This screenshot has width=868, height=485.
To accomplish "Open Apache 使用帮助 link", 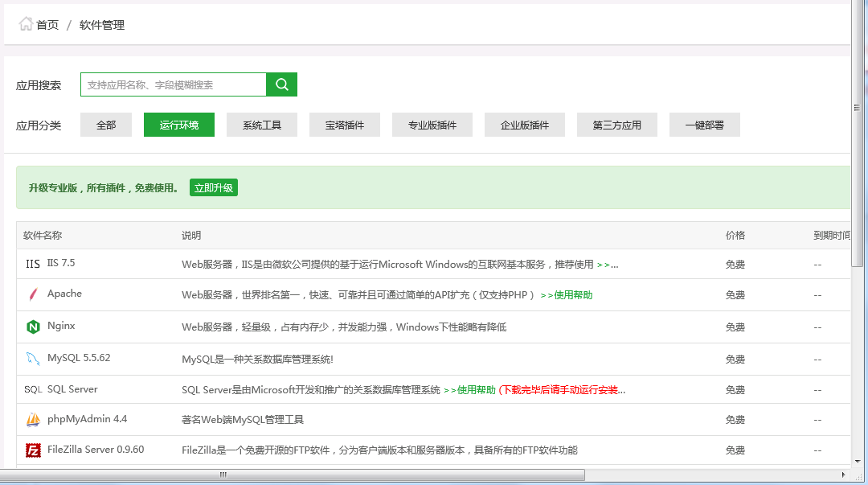I will click(567, 295).
